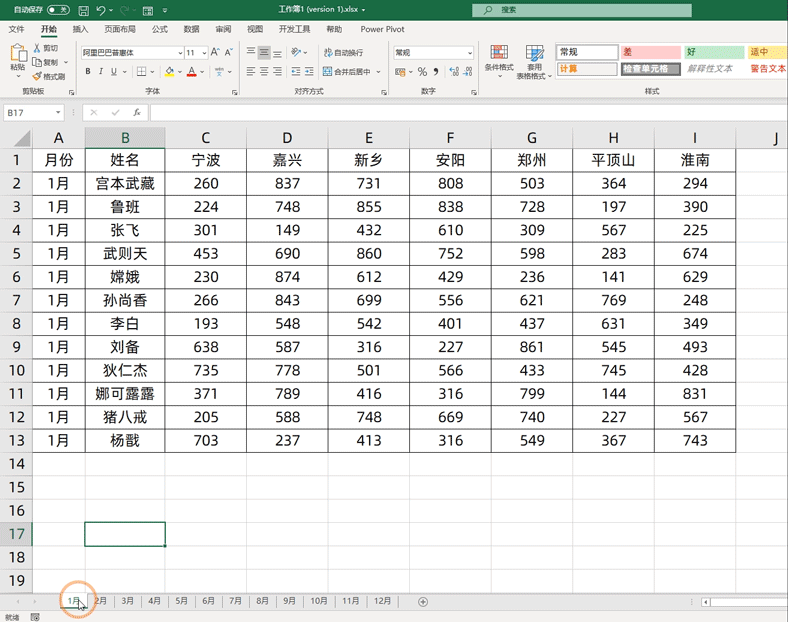
Task: Expand Format as Table (套用表格格式) menu
Action: 534,62
